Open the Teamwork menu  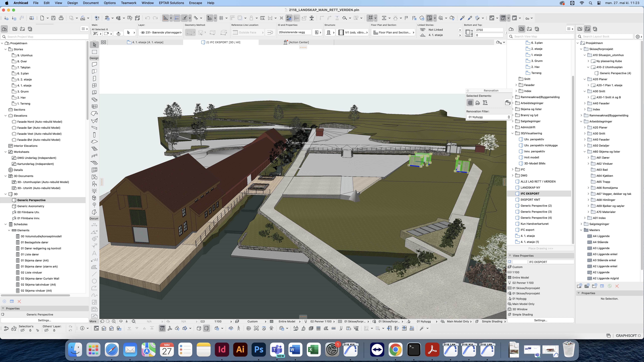(129, 3)
